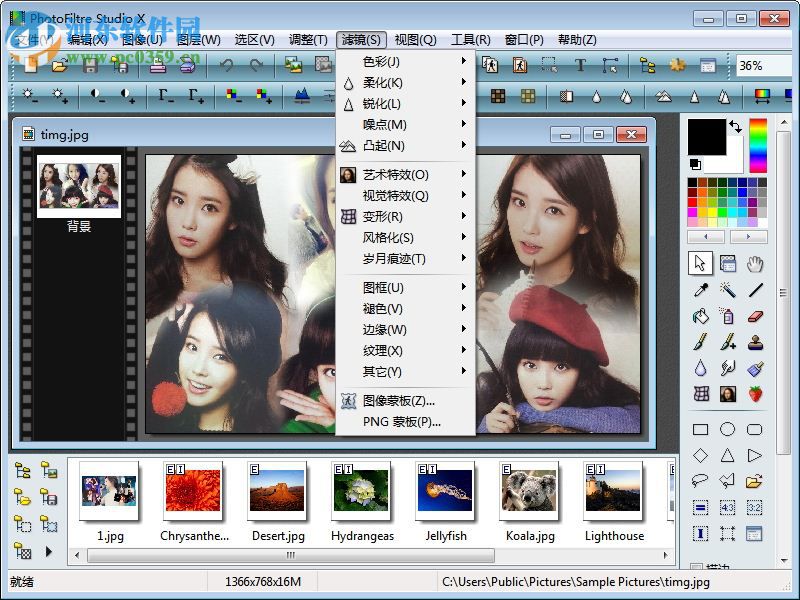Select the Clone Stamp tool
The height and width of the screenshot is (600, 800).
[x=757, y=343]
